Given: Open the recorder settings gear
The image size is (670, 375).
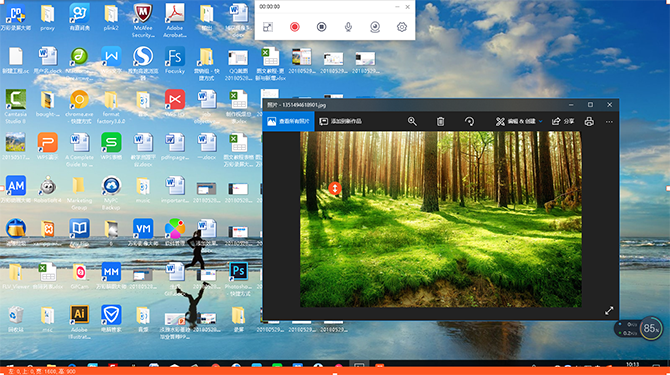Looking at the screenshot, I should [x=402, y=27].
